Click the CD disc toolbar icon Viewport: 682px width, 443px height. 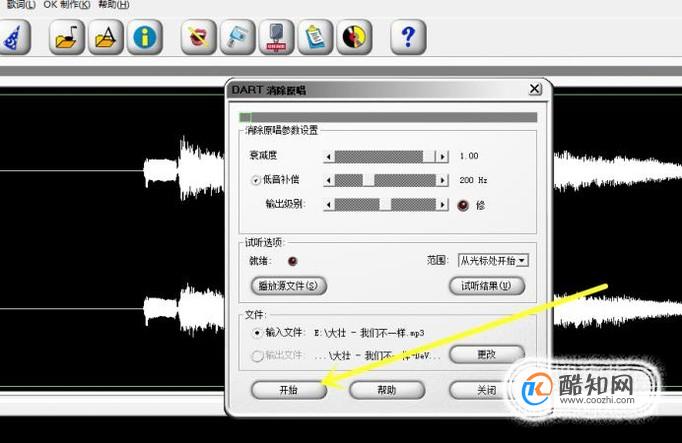[x=354, y=37]
